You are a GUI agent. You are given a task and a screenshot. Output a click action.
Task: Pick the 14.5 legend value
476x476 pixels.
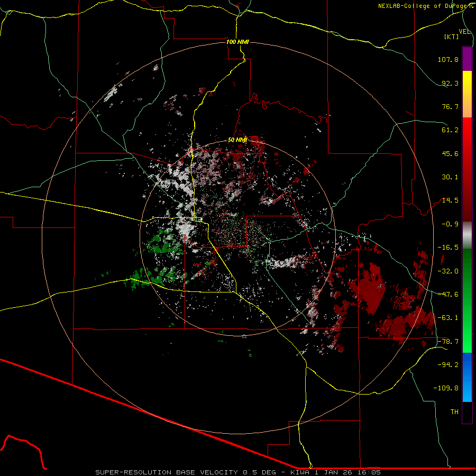click(450, 200)
